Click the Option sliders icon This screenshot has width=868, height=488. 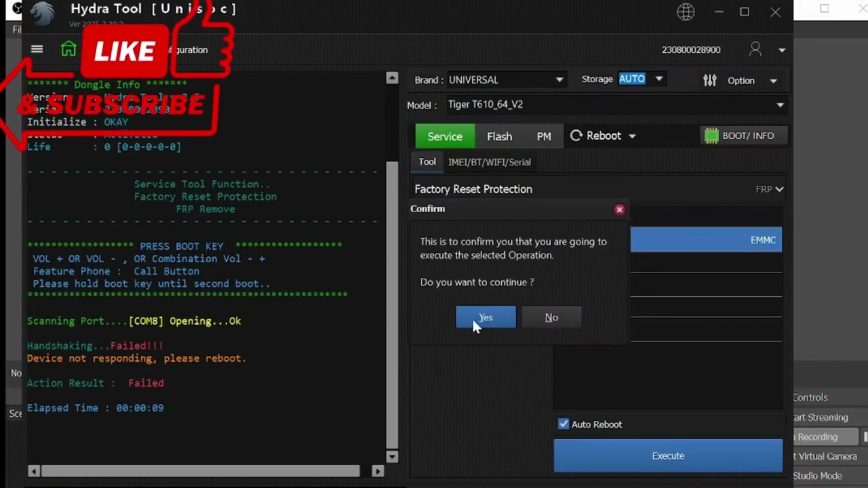(709, 81)
